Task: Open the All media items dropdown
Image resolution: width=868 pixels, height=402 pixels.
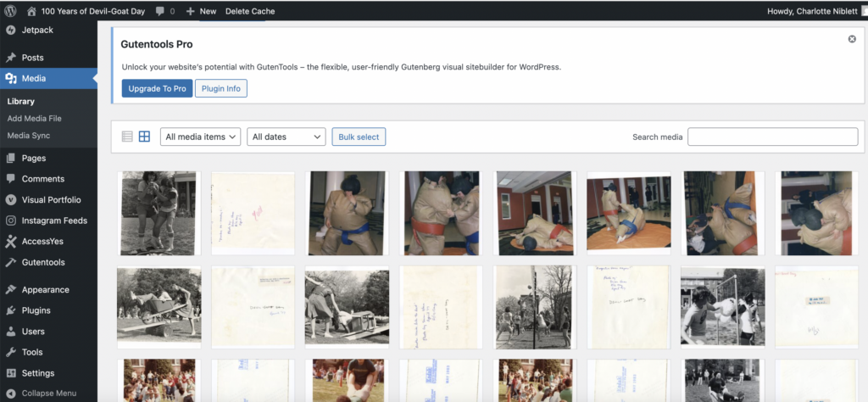Action: (x=200, y=137)
